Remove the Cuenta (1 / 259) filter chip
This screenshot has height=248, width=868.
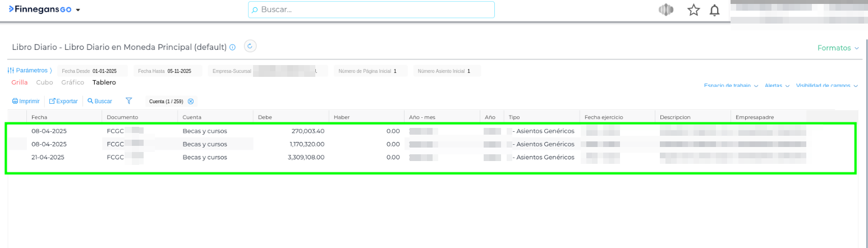tap(191, 101)
